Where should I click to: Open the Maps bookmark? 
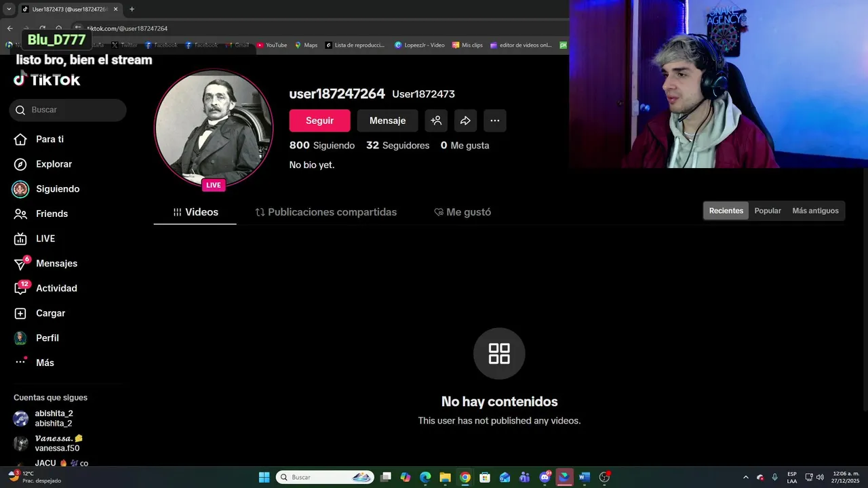pyautogui.click(x=306, y=45)
